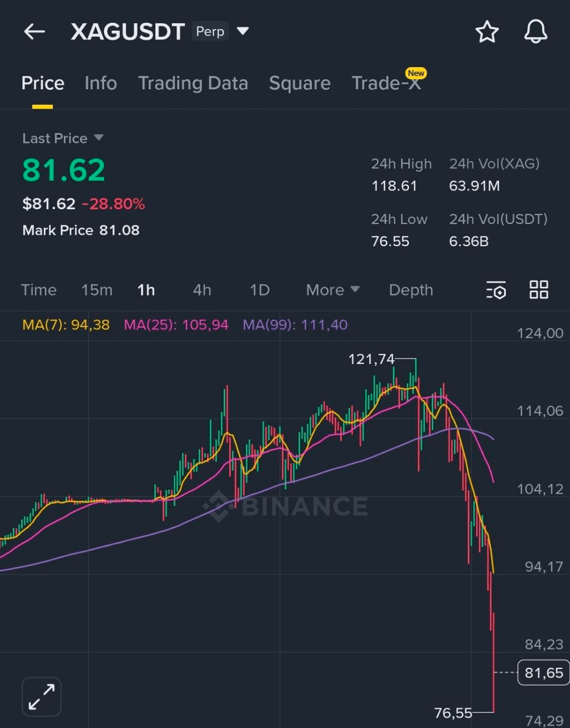
Task: Open the Trade-X tab
Action: [x=387, y=84]
